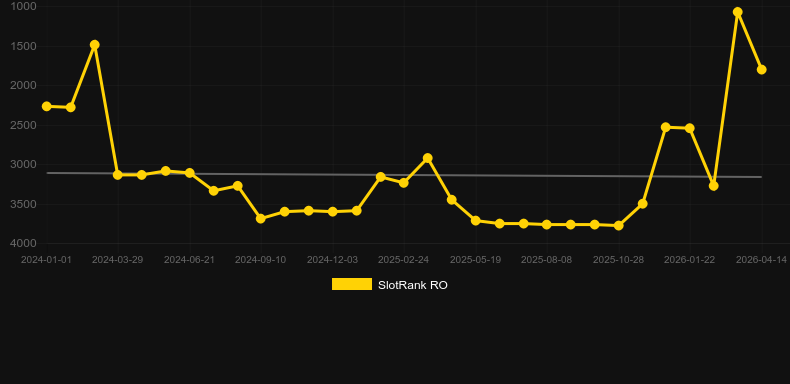Select the last data point at 2026-04-14

tap(761, 70)
